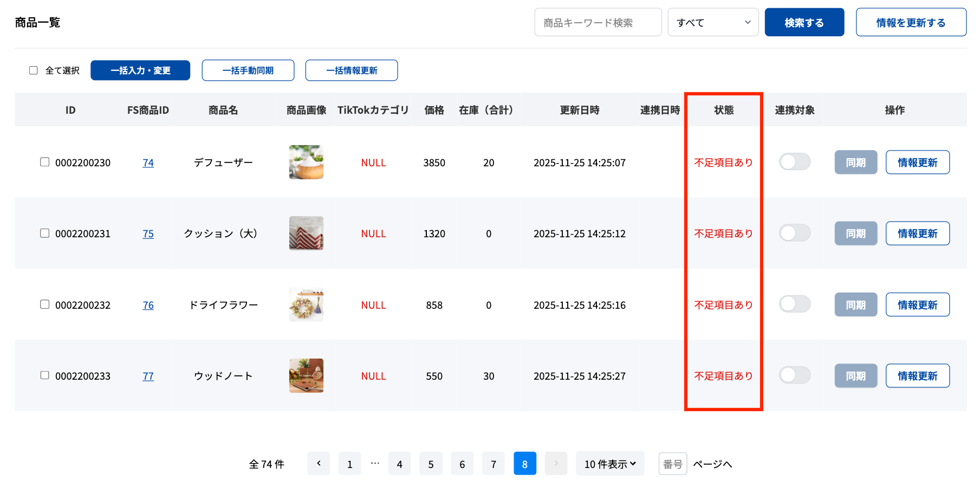Click the 状態 column header
The image size is (980, 481).
[x=724, y=110]
